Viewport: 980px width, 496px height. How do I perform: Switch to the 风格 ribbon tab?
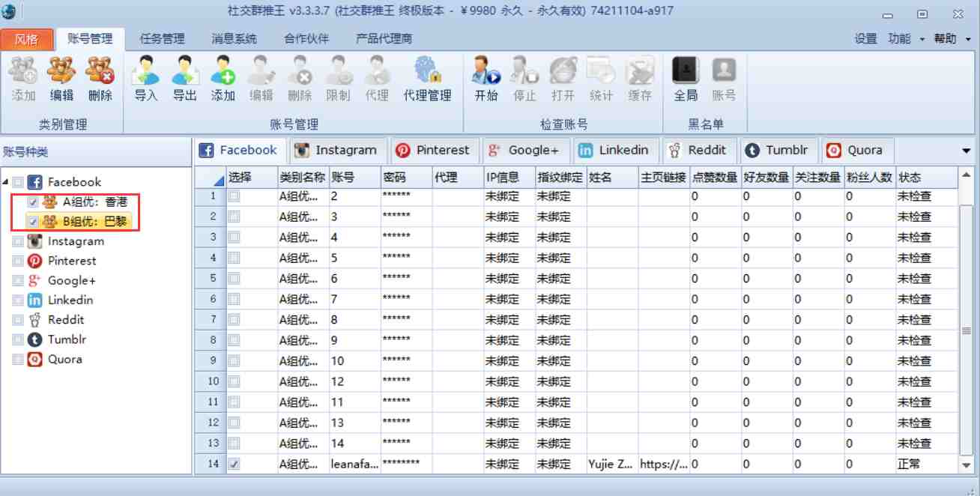pos(27,39)
